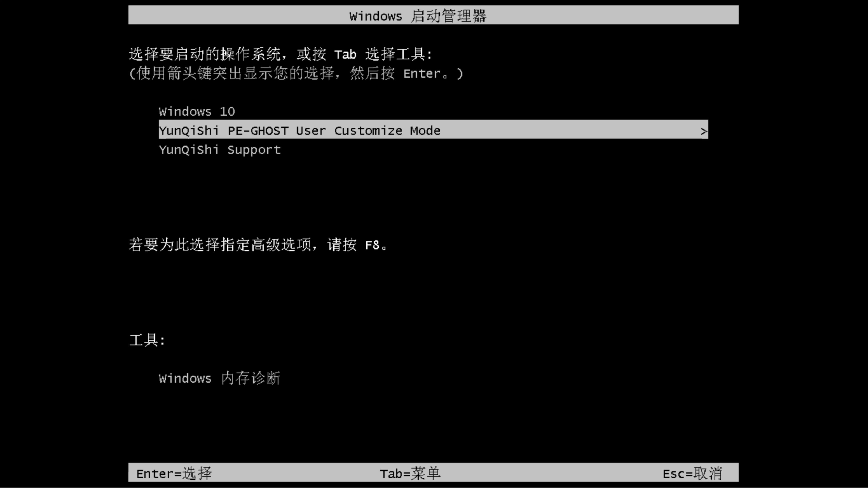Select YunQiShi PE-GHOST User Customize Mode
The width and height of the screenshot is (868, 488).
[x=433, y=131]
